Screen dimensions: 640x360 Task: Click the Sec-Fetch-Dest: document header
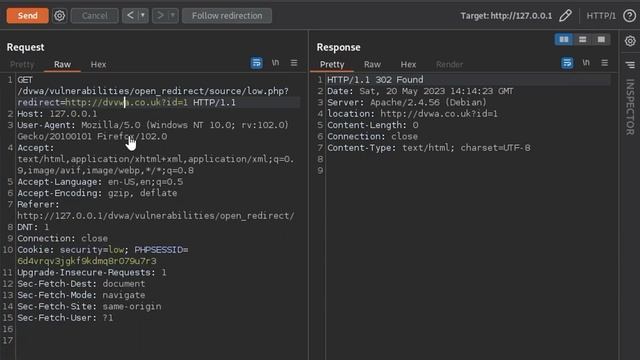click(81, 284)
